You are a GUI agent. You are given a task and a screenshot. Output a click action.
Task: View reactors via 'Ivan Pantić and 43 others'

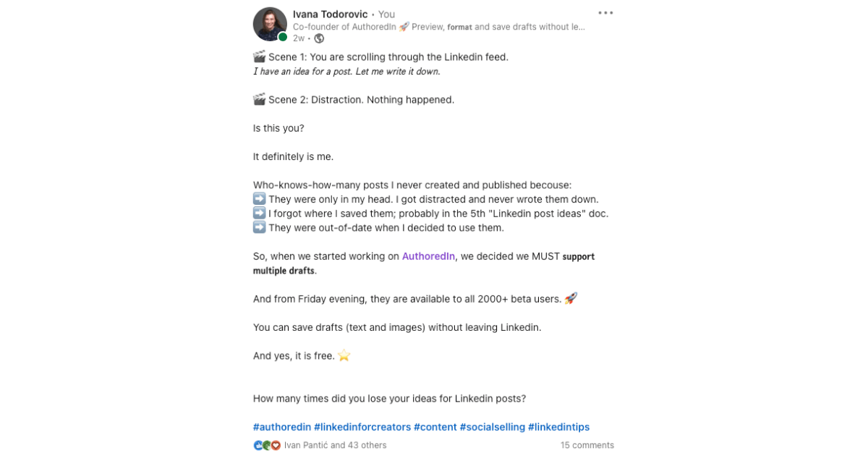tap(335, 445)
